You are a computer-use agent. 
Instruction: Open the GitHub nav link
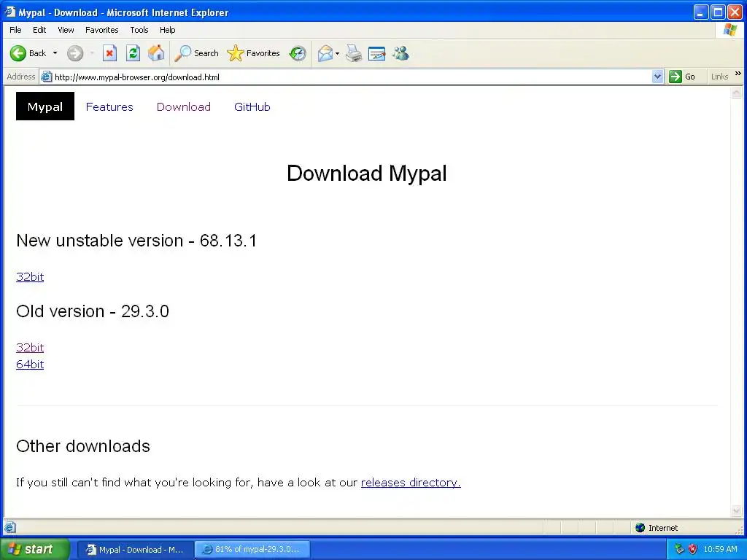point(252,106)
